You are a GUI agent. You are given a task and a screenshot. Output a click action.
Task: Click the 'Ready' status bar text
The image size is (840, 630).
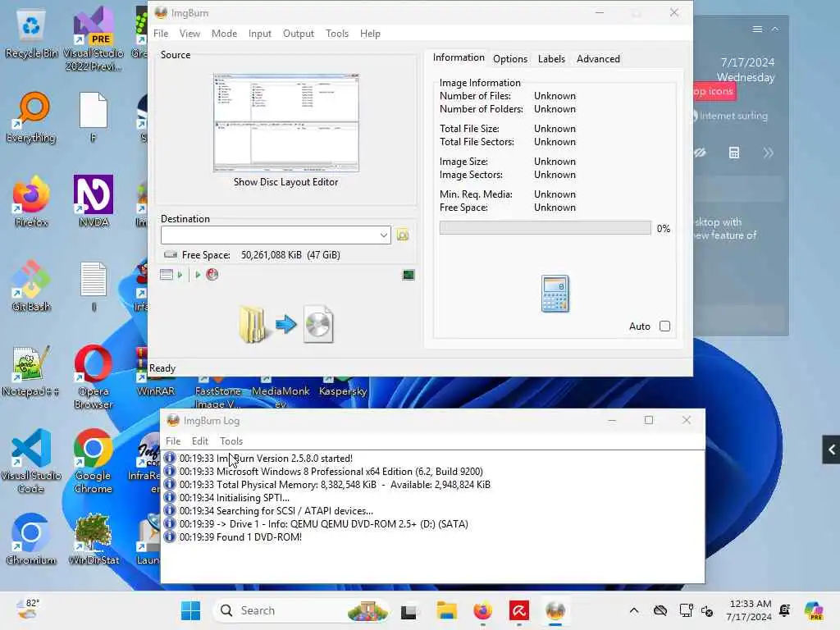coord(162,368)
